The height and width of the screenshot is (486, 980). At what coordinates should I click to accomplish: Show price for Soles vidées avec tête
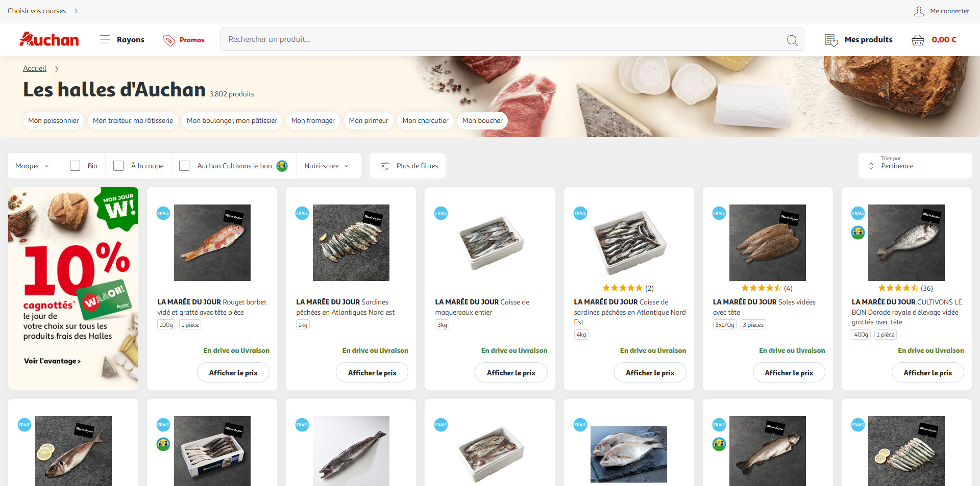pos(789,373)
